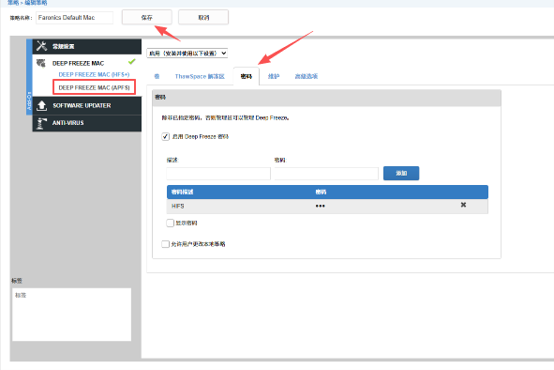The image size is (554, 370).
Task: Click the password input field beside add button
Action: coord(326,174)
